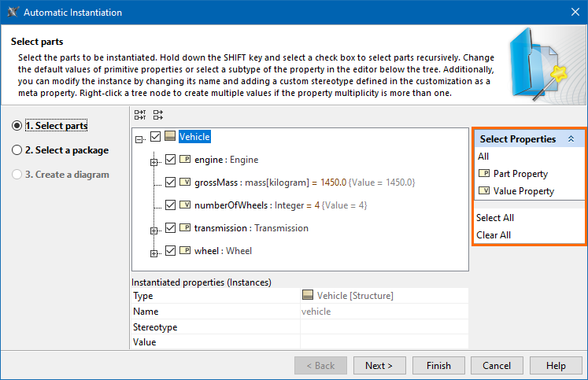588x380 pixels.
Task: Uncheck the numberOfWheels checkbox
Action: (170, 205)
